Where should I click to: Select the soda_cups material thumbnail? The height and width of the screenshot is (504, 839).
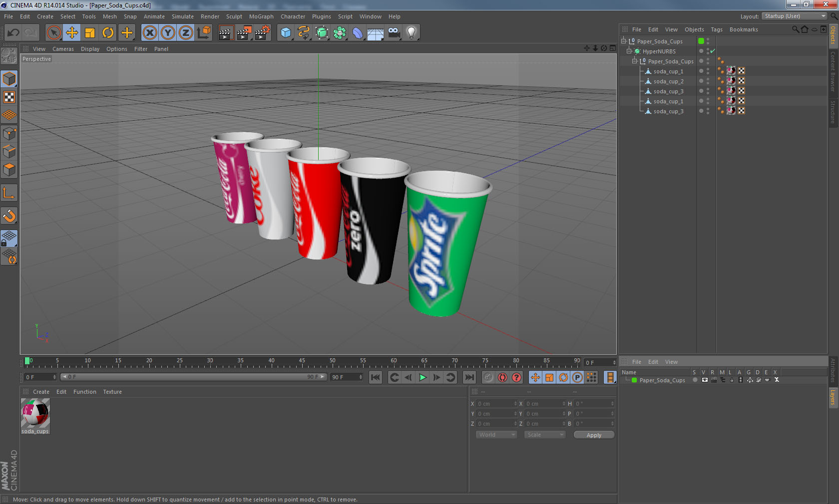click(35, 414)
